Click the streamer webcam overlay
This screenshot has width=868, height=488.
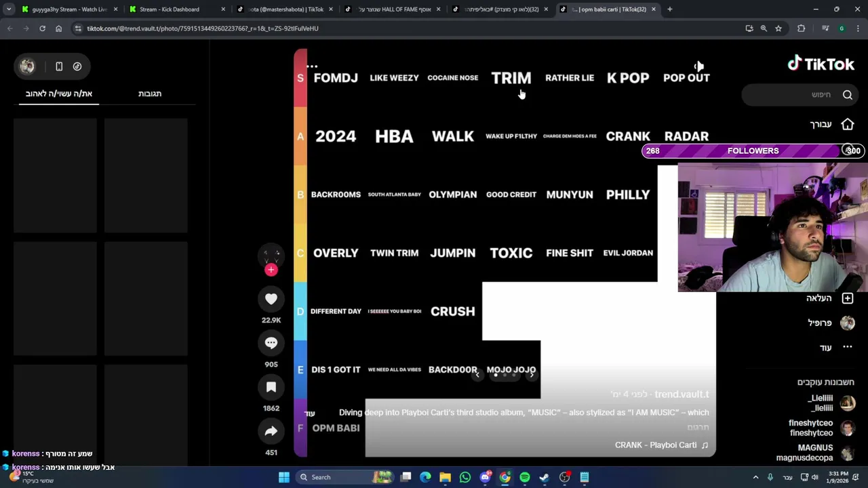[773, 227]
